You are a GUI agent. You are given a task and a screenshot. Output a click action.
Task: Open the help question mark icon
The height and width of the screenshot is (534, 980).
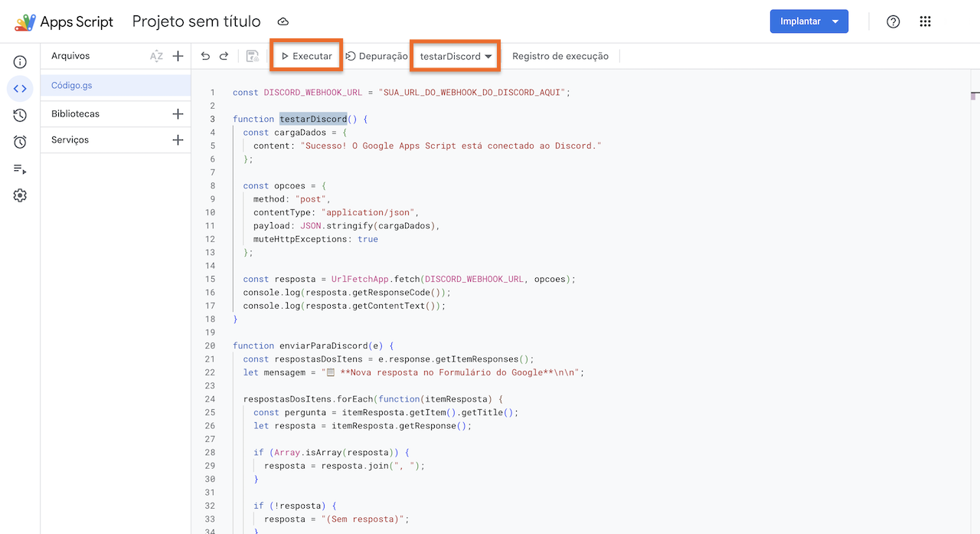click(893, 21)
